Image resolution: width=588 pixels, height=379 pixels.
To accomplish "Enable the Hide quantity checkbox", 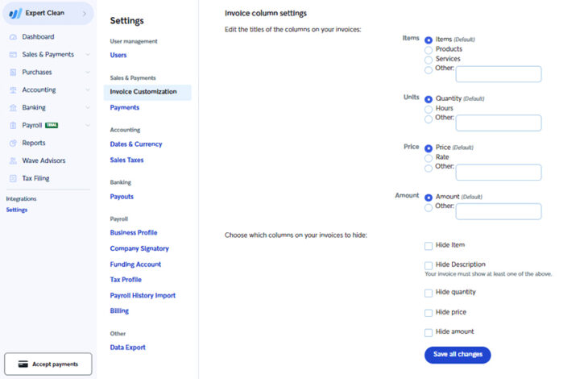I will (429, 293).
